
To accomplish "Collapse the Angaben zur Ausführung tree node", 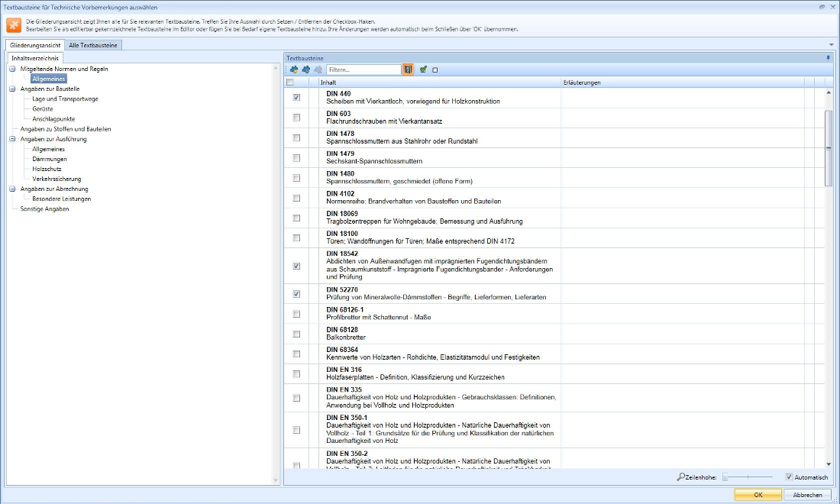I will click(x=13, y=139).
